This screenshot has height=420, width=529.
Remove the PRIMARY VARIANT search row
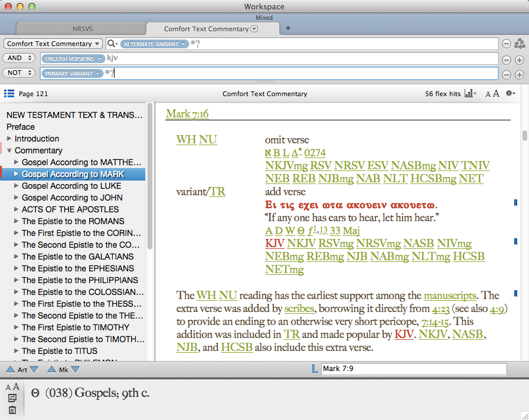point(507,75)
